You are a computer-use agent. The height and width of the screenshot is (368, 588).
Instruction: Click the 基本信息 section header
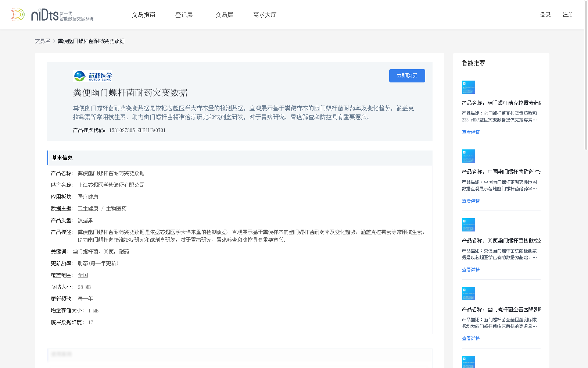(240, 158)
